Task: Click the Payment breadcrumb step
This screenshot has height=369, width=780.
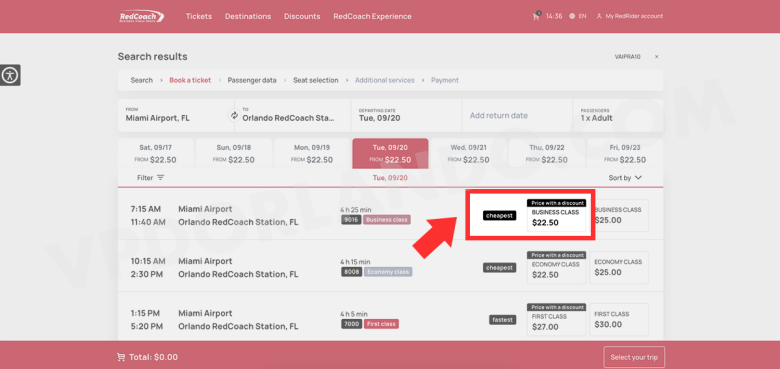Action: (445, 80)
